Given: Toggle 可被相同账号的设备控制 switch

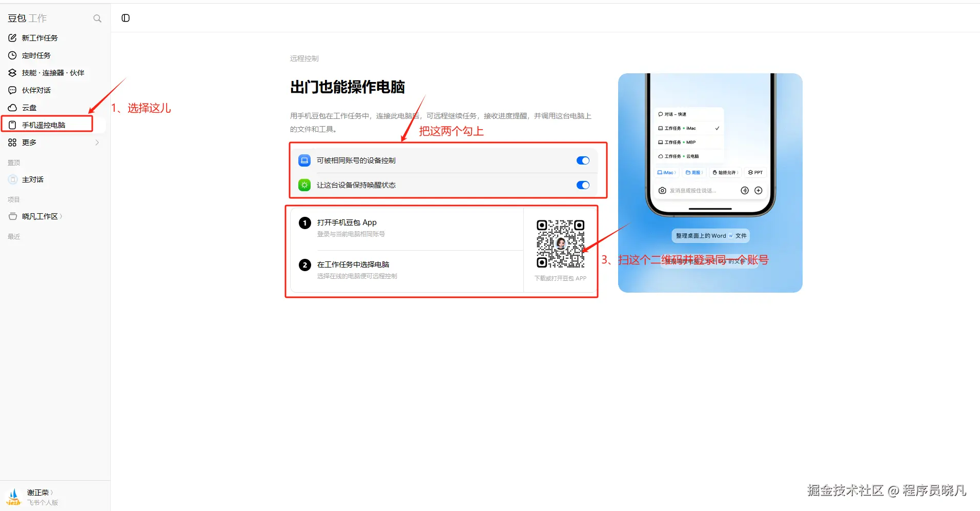Looking at the screenshot, I should 583,160.
